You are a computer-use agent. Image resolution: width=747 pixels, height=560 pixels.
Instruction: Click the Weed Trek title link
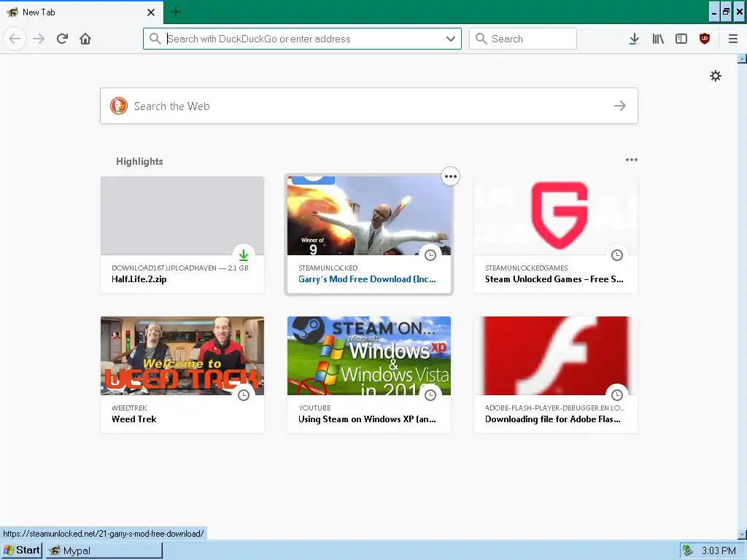point(134,419)
